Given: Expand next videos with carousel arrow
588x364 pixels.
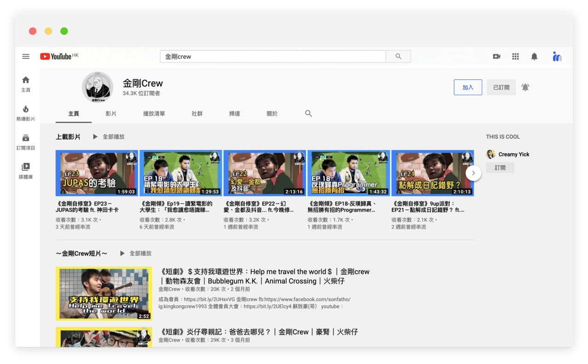Looking at the screenshot, I should pyautogui.click(x=473, y=173).
